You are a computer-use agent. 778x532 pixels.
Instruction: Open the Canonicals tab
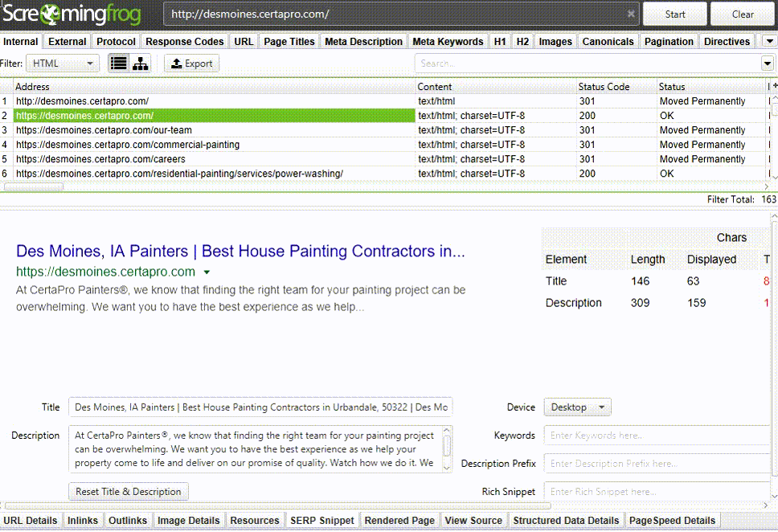608,42
